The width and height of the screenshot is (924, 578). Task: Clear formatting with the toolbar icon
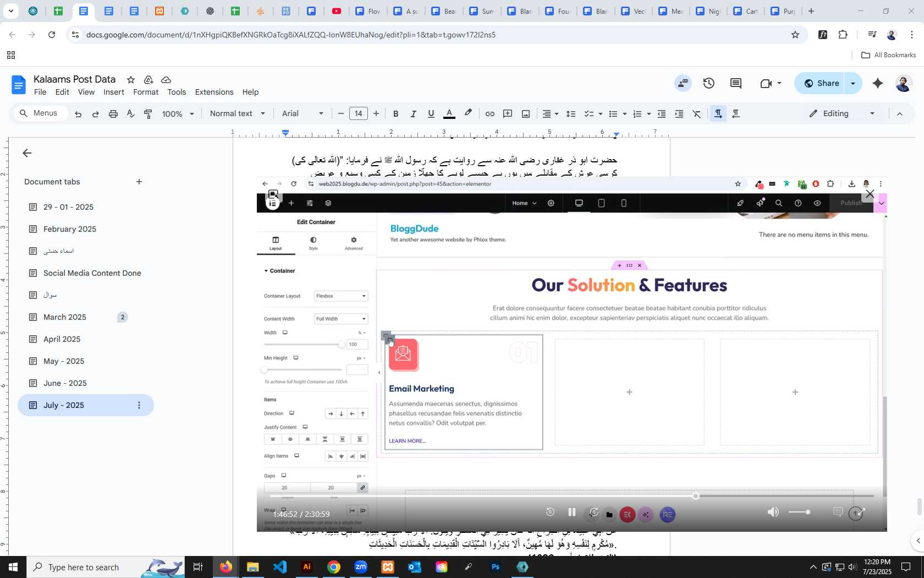(697, 114)
